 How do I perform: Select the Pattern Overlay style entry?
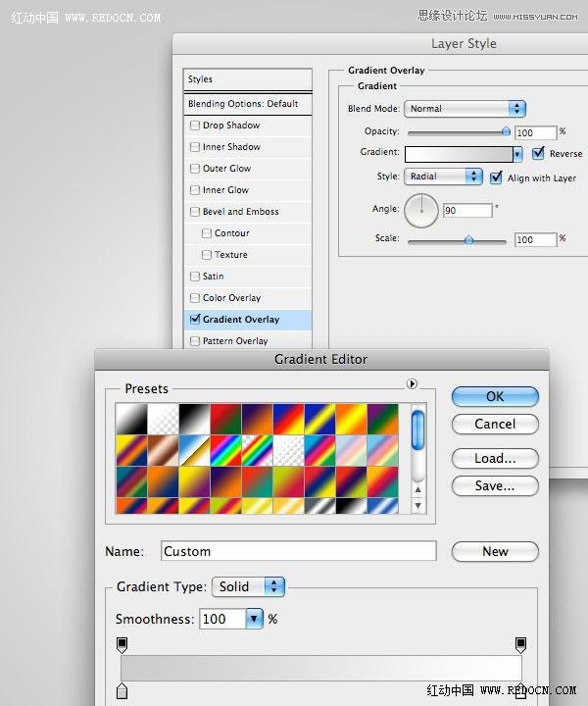[x=235, y=341]
